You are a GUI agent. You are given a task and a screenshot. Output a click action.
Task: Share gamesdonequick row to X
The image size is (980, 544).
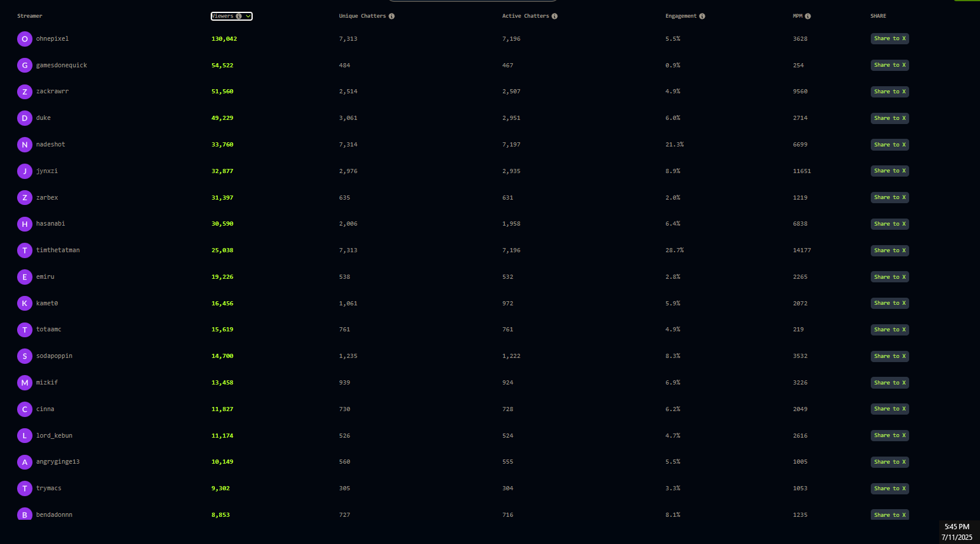890,65
